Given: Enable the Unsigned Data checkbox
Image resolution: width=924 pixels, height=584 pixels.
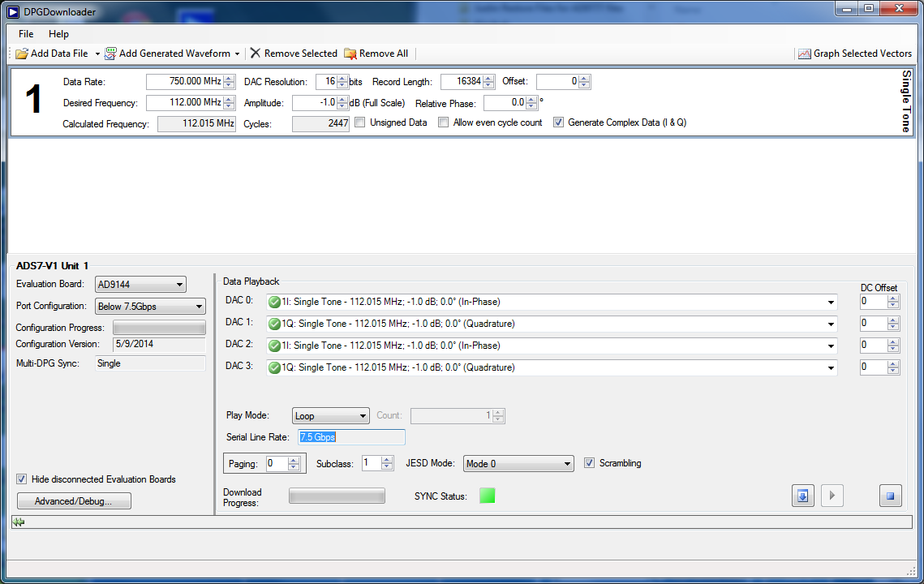Looking at the screenshot, I should point(360,122).
